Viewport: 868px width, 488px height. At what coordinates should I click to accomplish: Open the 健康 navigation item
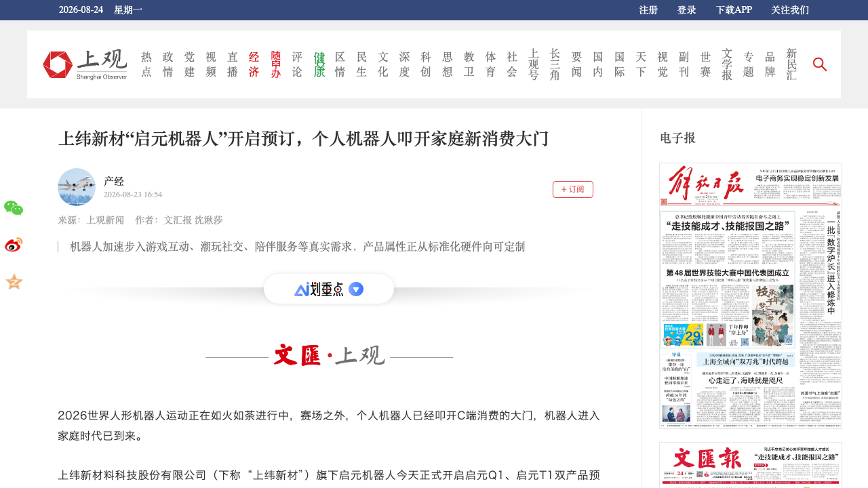(x=319, y=64)
